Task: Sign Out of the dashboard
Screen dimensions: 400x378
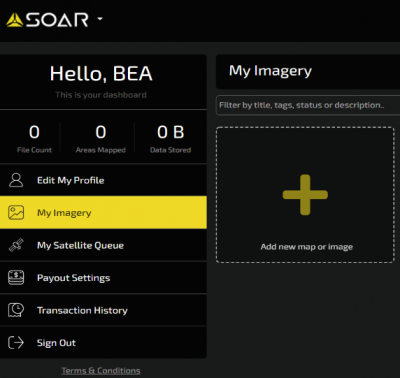Action: (103, 343)
